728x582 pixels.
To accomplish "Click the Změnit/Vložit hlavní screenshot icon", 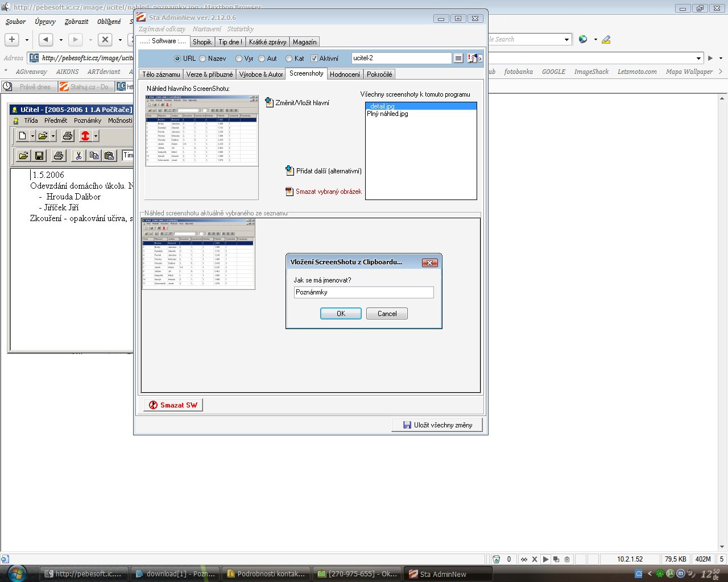I will (x=270, y=102).
